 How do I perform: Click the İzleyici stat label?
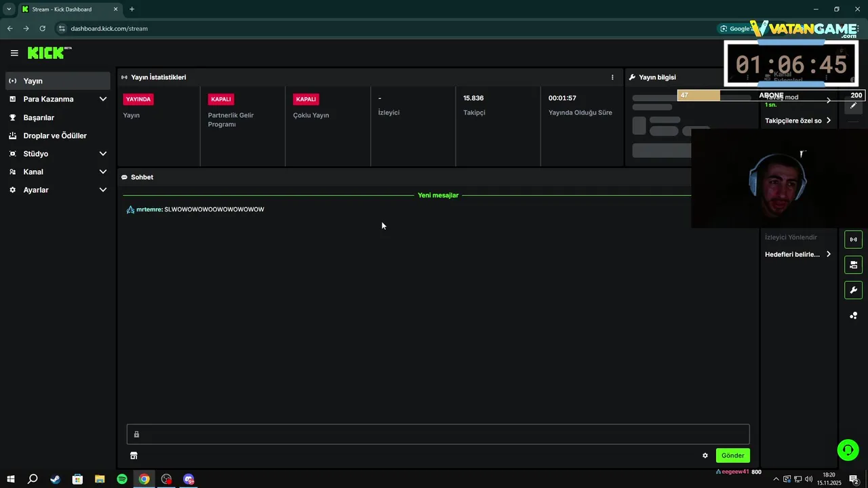389,113
